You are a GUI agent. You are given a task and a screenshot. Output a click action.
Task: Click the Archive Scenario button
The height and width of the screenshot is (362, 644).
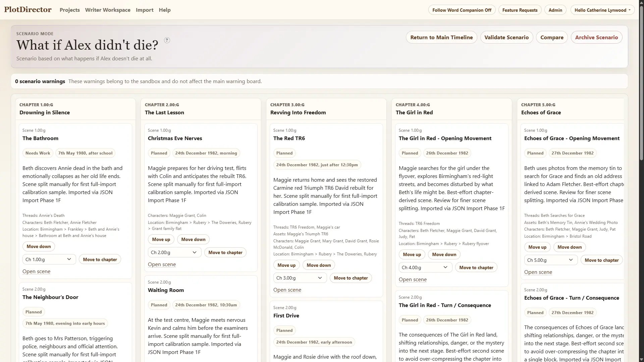click(x=596, y=38)
